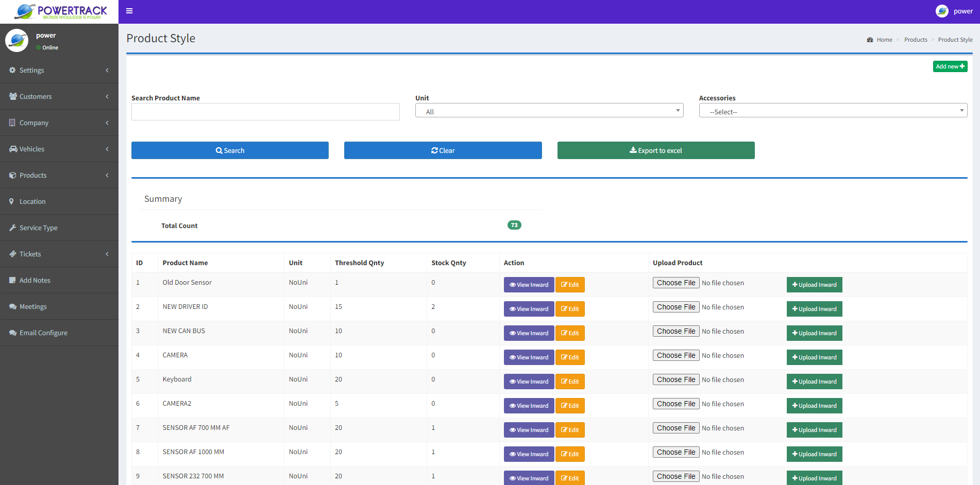Click the Location pin icon in sidebar
This screenshot has height=485, width=980.
click(x=12, y=201)
